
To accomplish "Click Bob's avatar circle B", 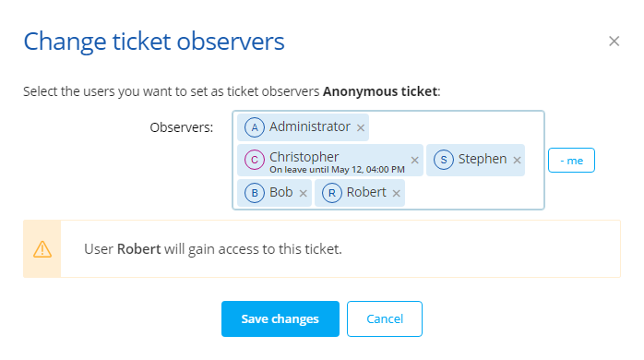I will tap(255, 193).
